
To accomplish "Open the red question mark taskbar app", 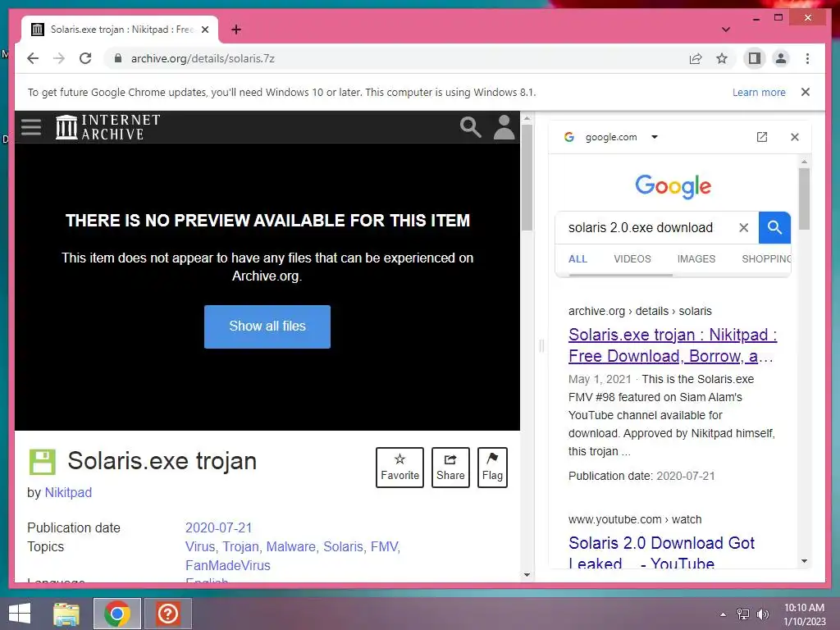I will point(167,614).
